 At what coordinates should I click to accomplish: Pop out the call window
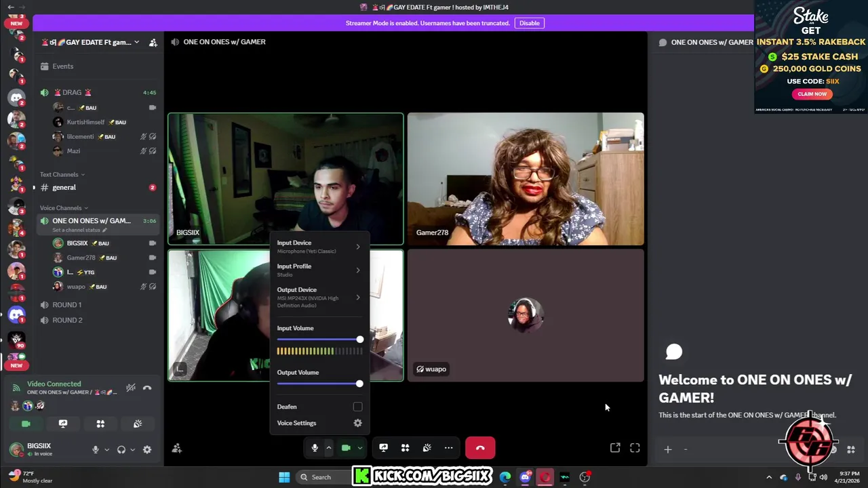(615, 448)
